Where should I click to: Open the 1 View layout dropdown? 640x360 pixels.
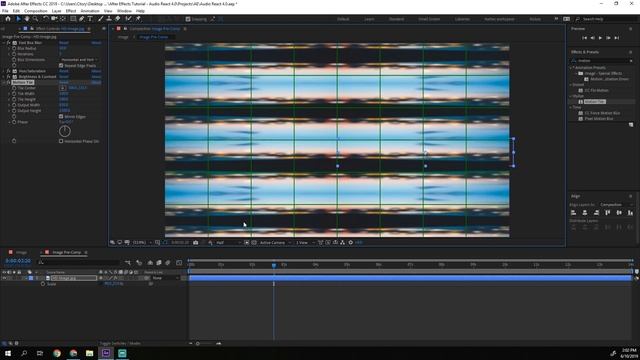click(304, 242)
